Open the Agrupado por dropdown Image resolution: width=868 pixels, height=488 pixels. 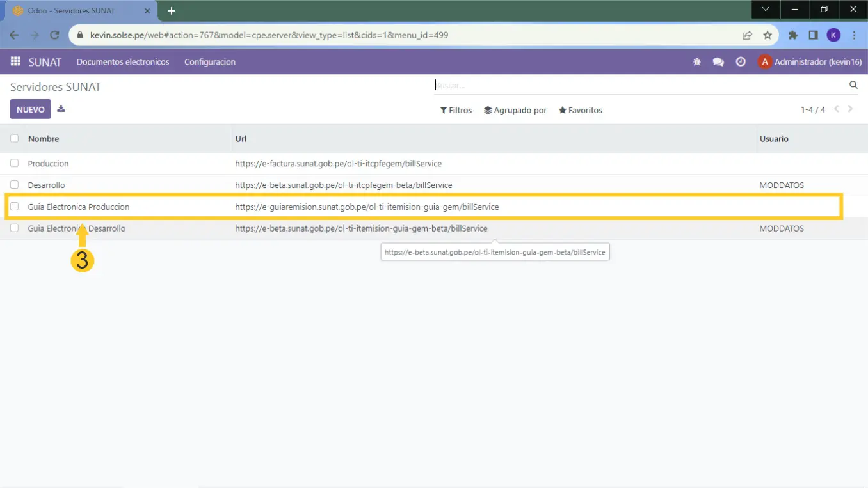[515, 110]
